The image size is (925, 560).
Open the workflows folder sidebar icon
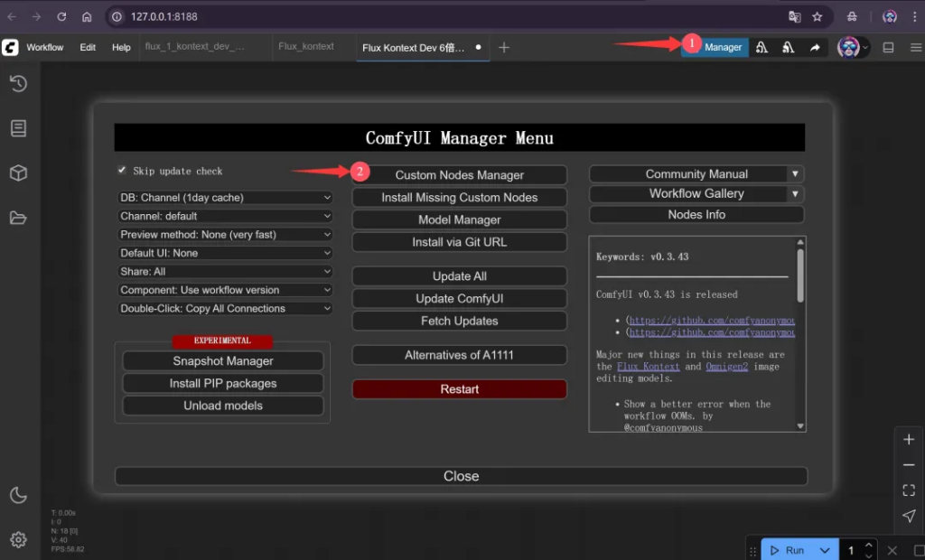click(x=18, y=218)
